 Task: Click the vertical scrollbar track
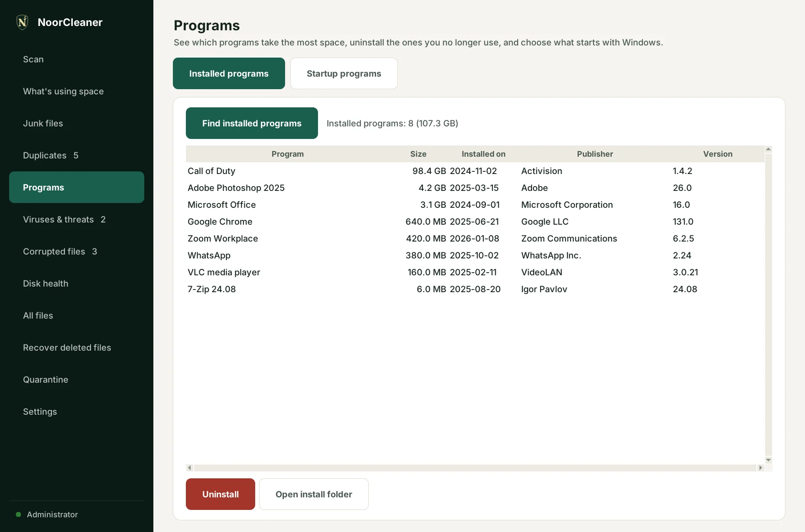coord(768,305)
